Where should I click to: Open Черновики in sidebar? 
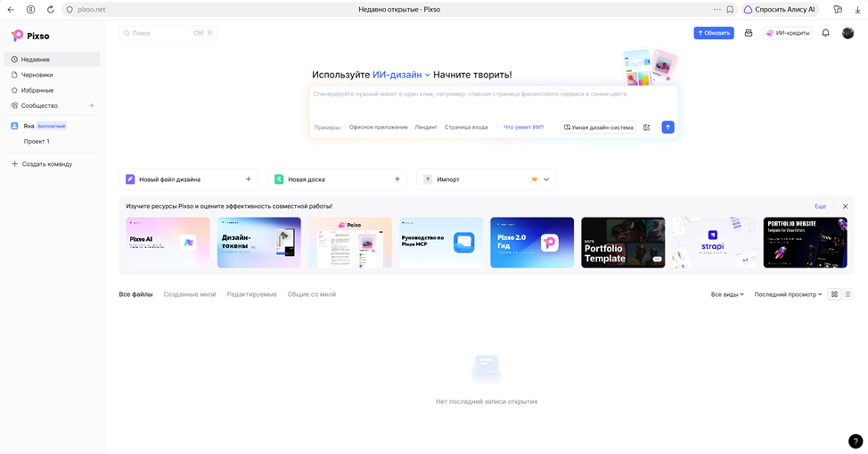coord(52,75)
